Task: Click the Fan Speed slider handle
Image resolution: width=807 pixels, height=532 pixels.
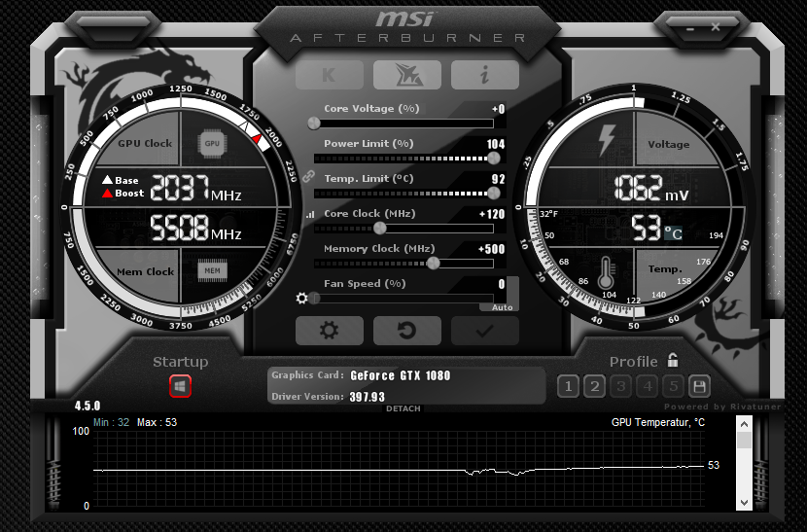Action: 314,298
